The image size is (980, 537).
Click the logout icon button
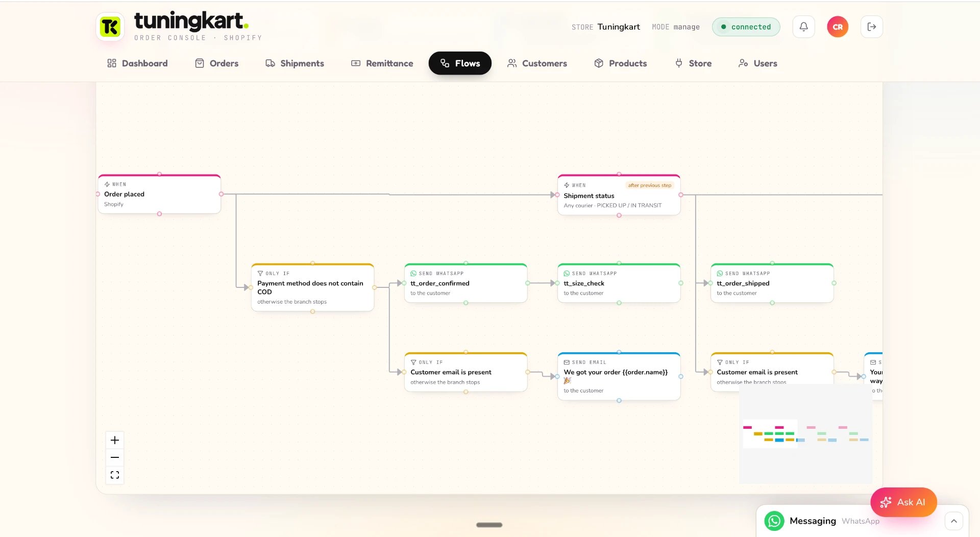pos(871,27)
